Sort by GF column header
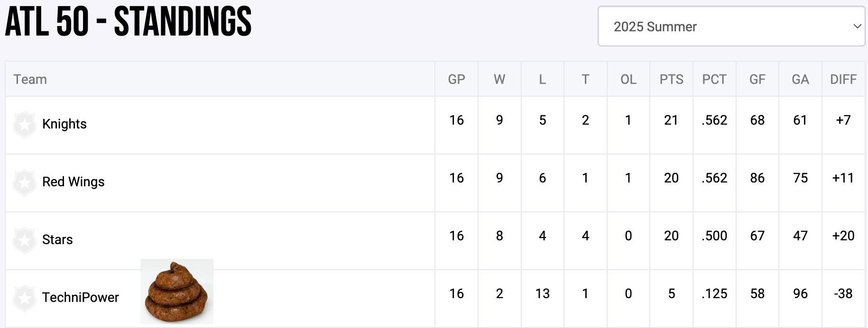Viewport: 868px width, 328px height. [757, 79]
